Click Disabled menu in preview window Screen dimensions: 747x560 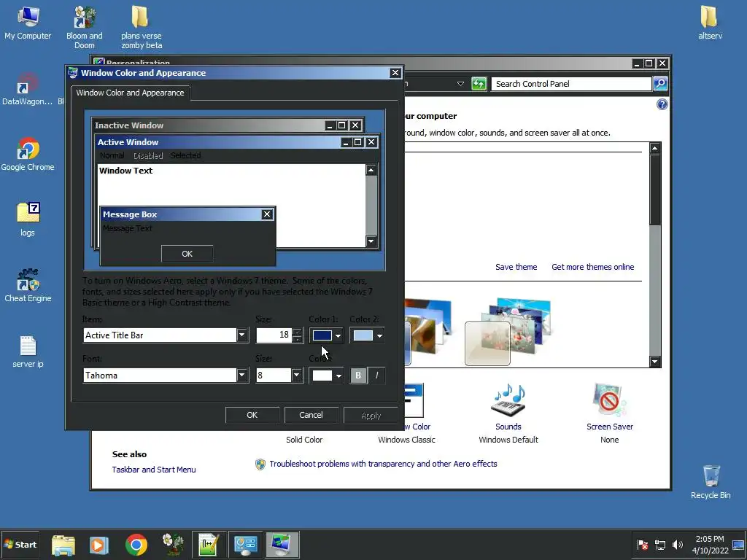148,156
